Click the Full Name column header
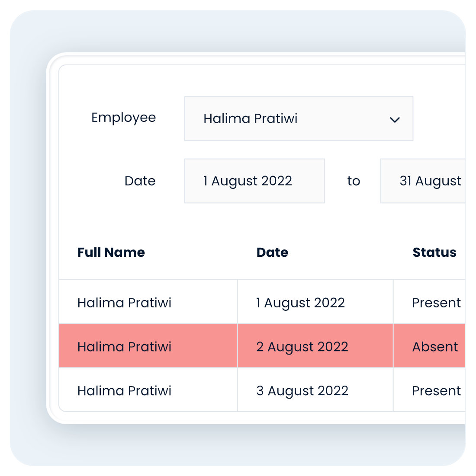The width and height of the screenshot is (476, 476). (111, 252)
